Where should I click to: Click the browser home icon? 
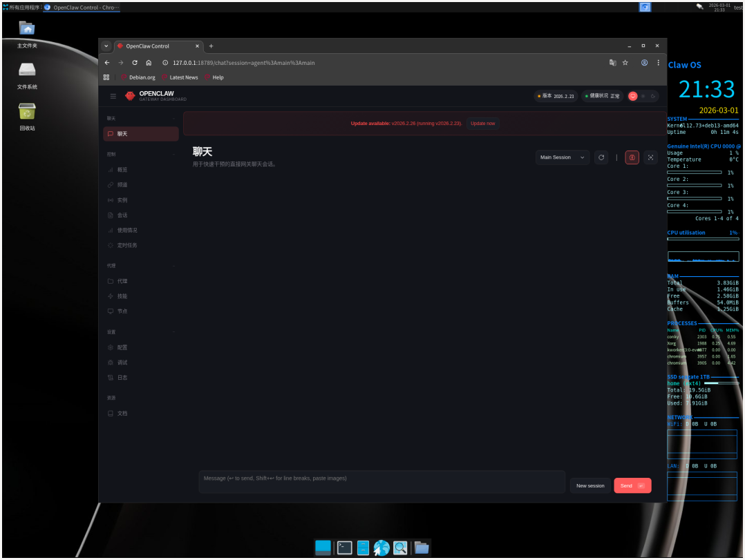(149, 63)
